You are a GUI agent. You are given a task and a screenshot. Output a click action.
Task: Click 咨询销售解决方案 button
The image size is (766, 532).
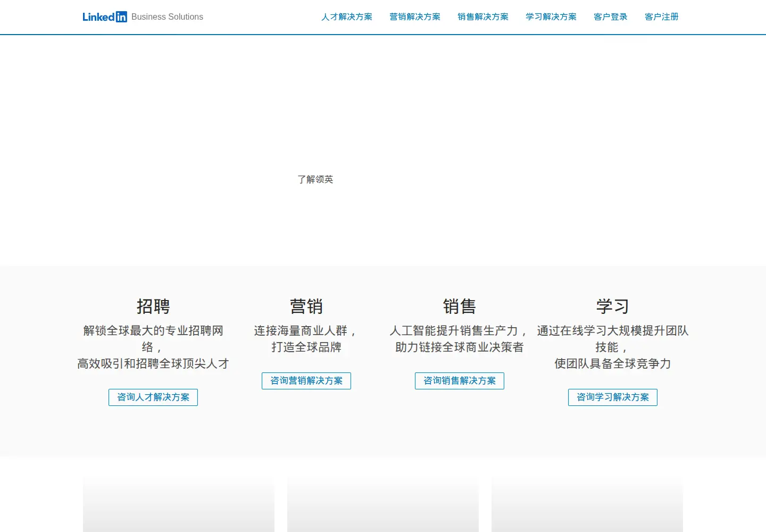(460, 381)
